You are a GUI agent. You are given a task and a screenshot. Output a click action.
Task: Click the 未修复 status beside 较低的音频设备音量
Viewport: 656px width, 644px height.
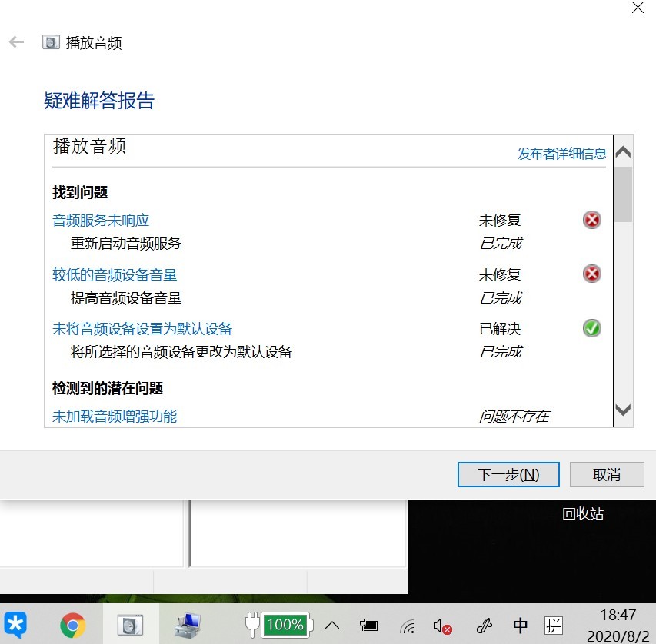click(500, 275)
